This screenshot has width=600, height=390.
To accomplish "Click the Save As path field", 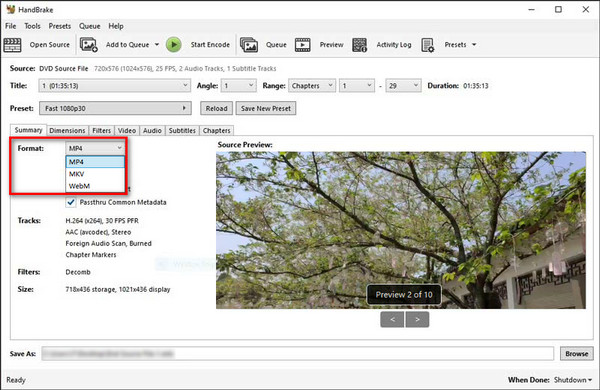I will pos(297,354).
